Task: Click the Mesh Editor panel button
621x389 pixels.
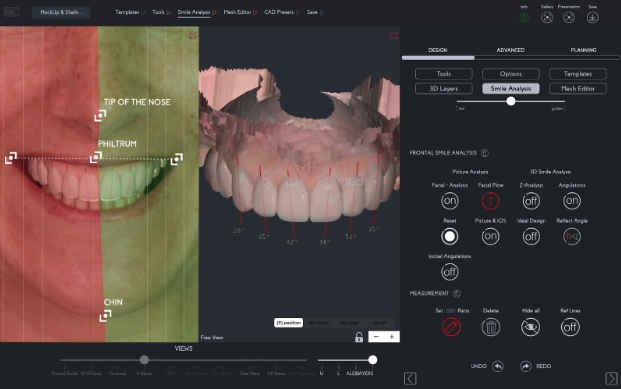Action: point(578,88)
